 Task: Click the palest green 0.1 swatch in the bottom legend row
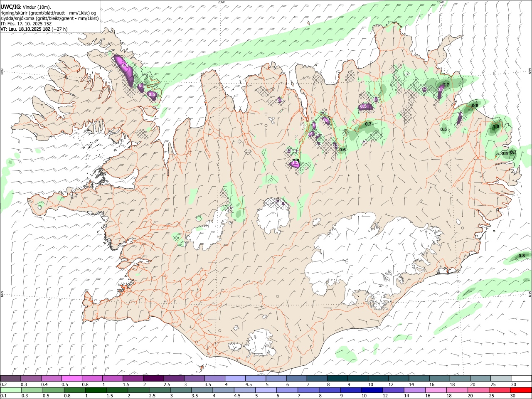[10, 390]
